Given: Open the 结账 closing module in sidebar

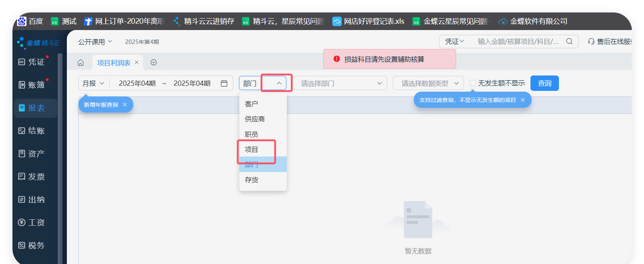Looking at the screenshot, I should point(32,131).
